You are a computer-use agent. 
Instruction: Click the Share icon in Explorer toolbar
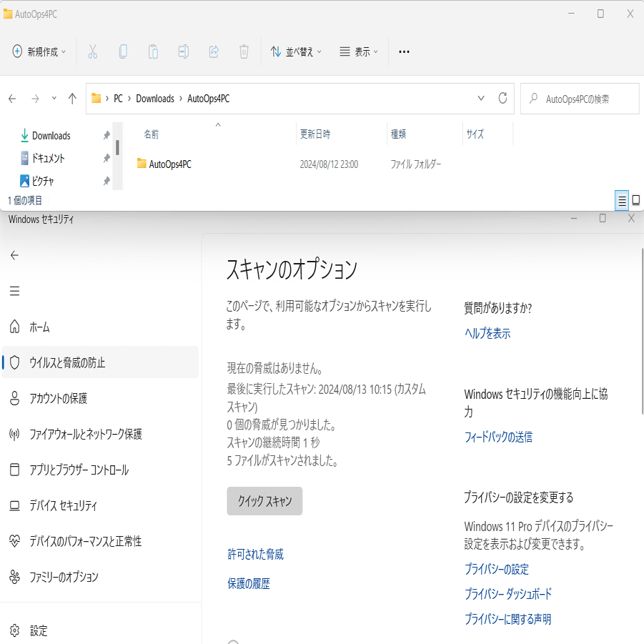click(213, 51)
